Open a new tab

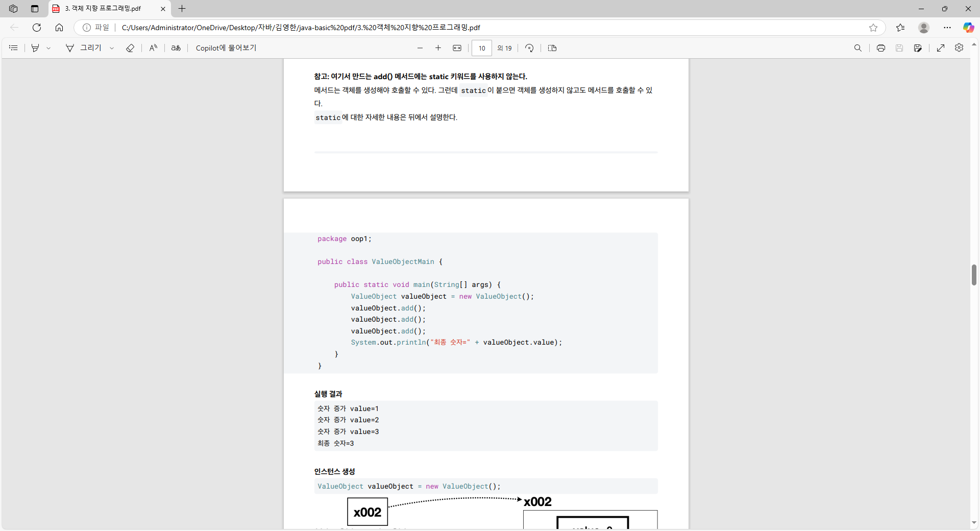(182, 9)
